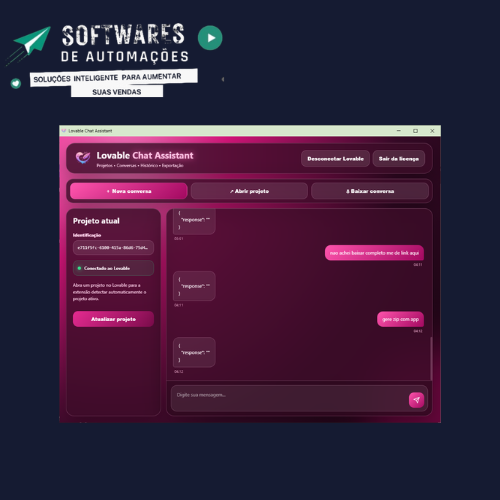Select Baixar conversa
The height and width of the screenshot is (500, 500).
coord(370,191)
